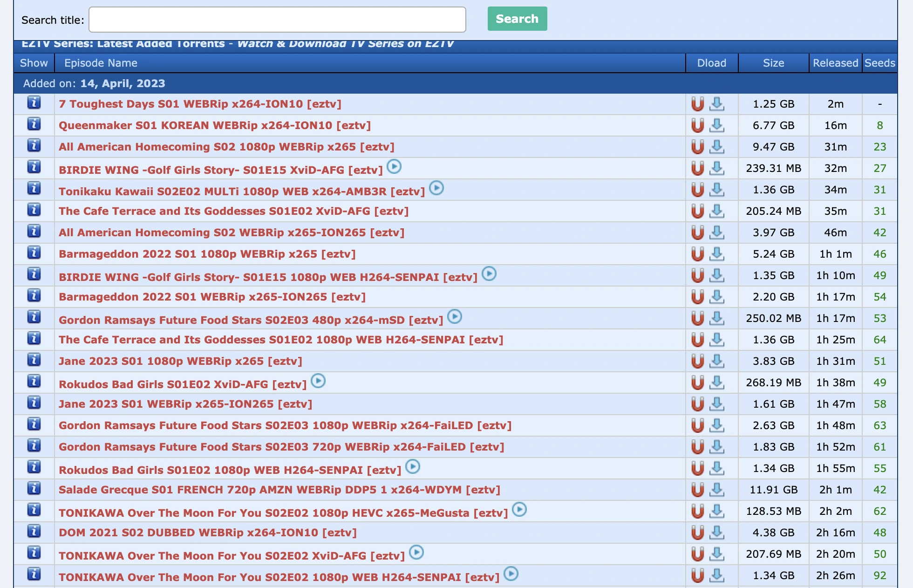Viewport: 913px width, 588px height.
Task: Click the download arrow for TONIKAWA Over The Moon S02E02 1080p WEB
Action: (x=717, y=575)
